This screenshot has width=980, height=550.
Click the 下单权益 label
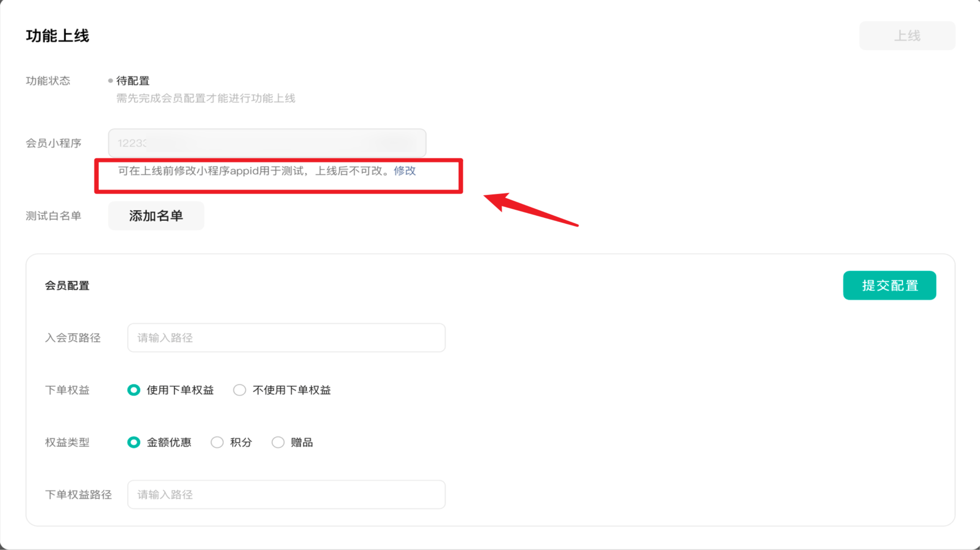(x=67, y=390)
